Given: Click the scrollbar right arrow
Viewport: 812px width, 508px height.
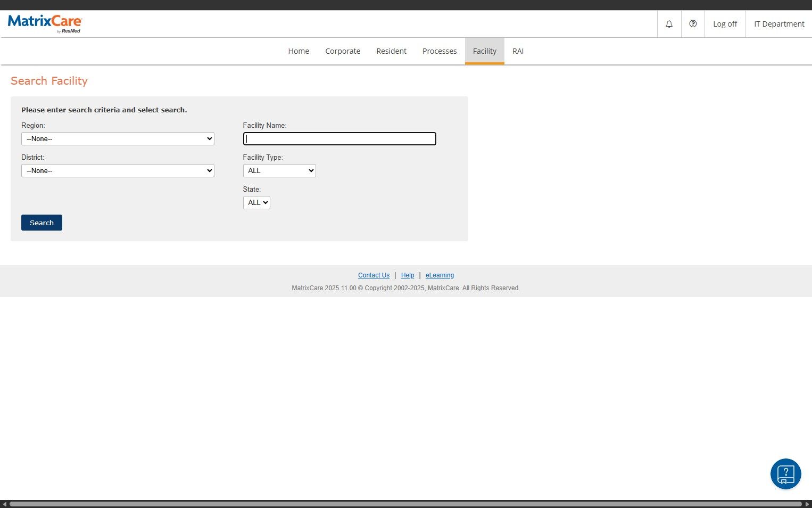Looking at the screenshot, I should click(807, 504).
